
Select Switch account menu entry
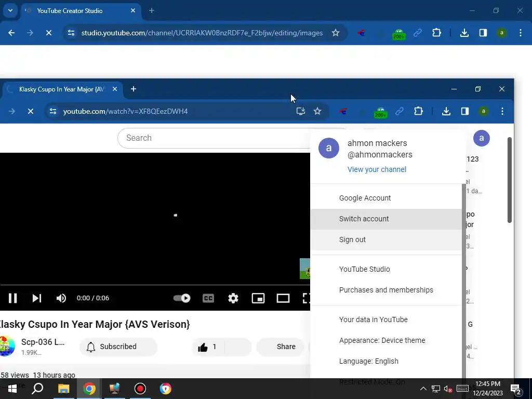click(x=386, y=219)
